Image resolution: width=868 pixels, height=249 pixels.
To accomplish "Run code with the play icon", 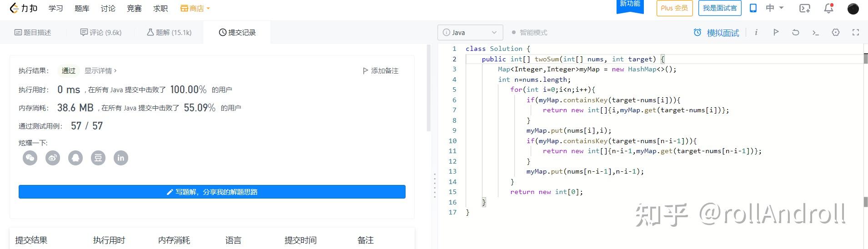I will (x=776, y=32).
